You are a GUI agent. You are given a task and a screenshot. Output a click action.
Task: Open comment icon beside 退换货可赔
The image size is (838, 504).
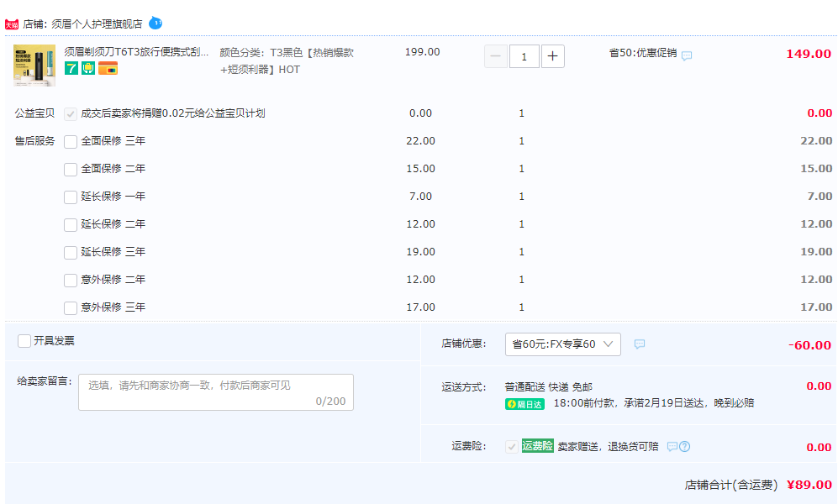click(672, 446)
